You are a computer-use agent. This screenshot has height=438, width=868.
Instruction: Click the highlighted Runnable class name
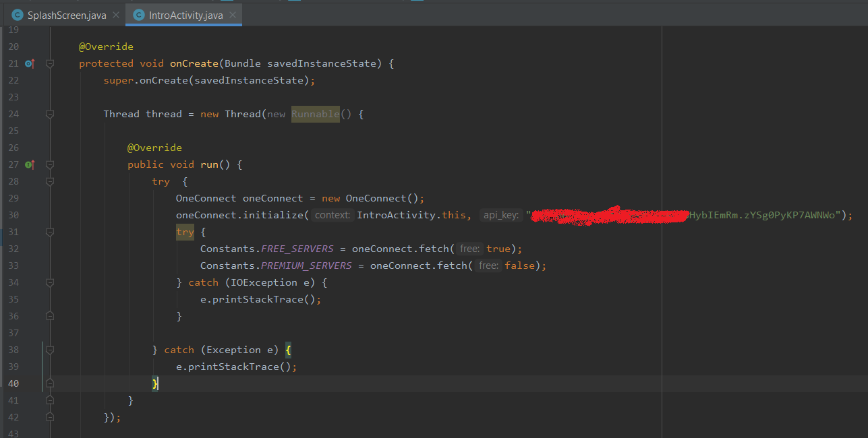point(315,114)
